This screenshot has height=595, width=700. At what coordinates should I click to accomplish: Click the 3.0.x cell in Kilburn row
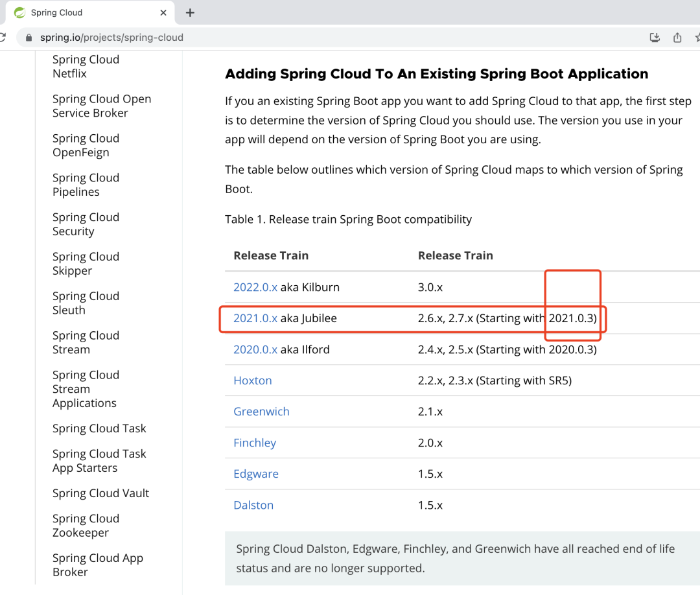point(430,287)
